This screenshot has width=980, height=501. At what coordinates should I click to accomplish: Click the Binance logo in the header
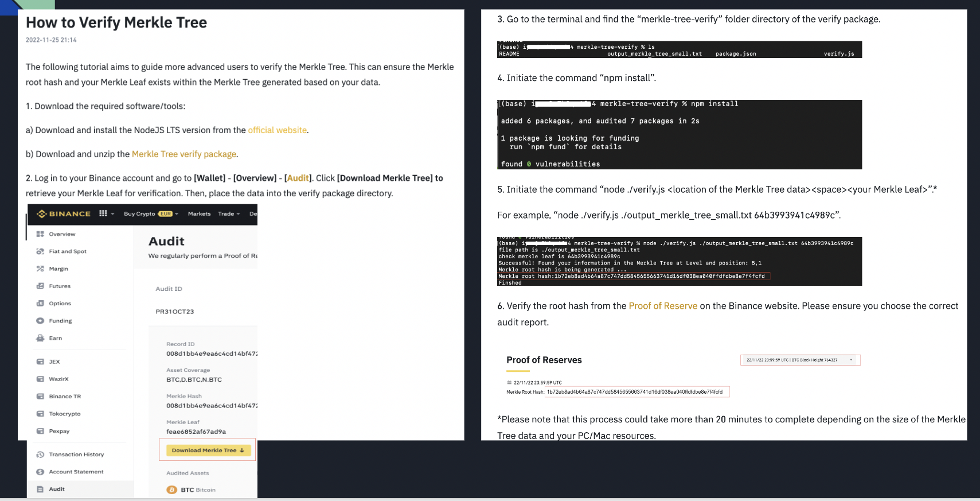click(x=64, y=213)
